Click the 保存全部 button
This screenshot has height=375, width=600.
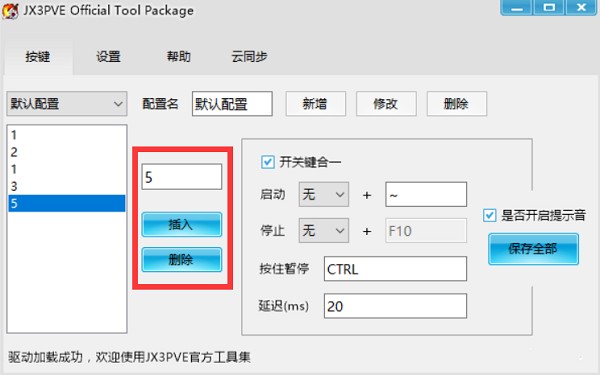[533, 249]
